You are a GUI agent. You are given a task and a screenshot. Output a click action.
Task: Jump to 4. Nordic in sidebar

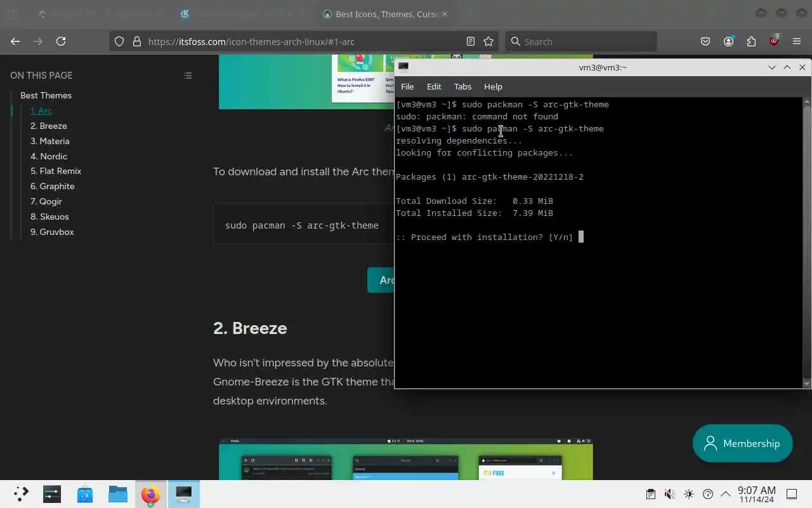pyautogui.click(x=49, y=156)
